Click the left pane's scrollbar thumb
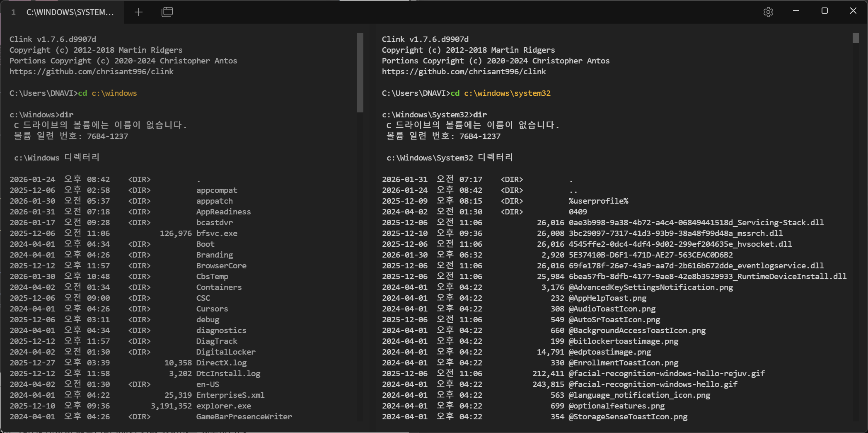868x433 pixels. point(360,73)
